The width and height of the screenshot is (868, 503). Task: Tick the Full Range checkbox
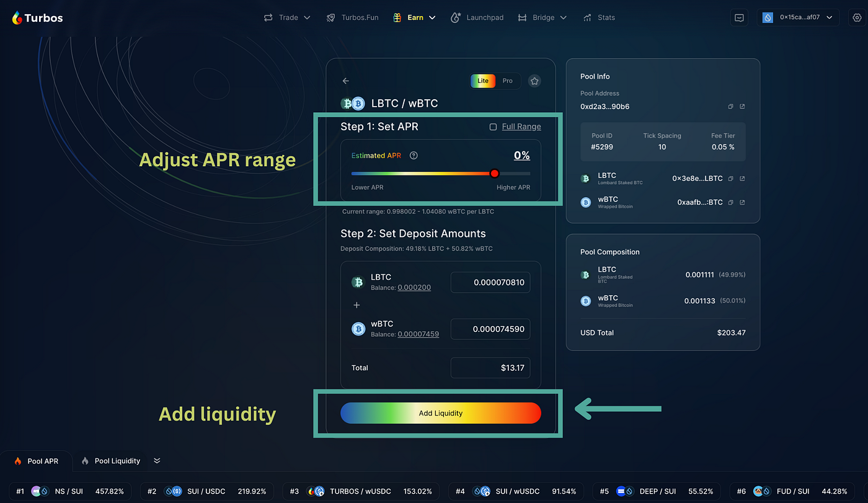494,127
